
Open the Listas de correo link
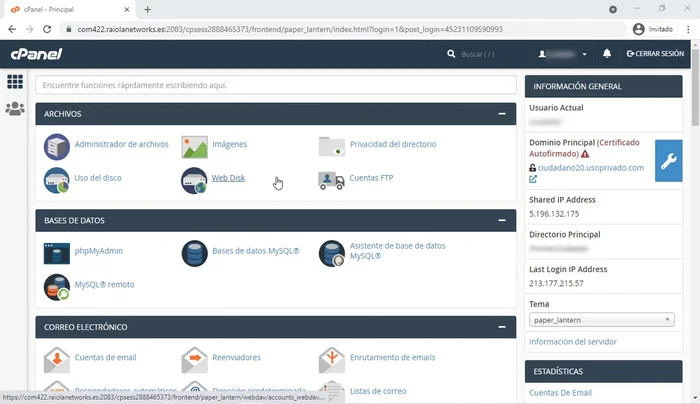(x=378, y=391)
